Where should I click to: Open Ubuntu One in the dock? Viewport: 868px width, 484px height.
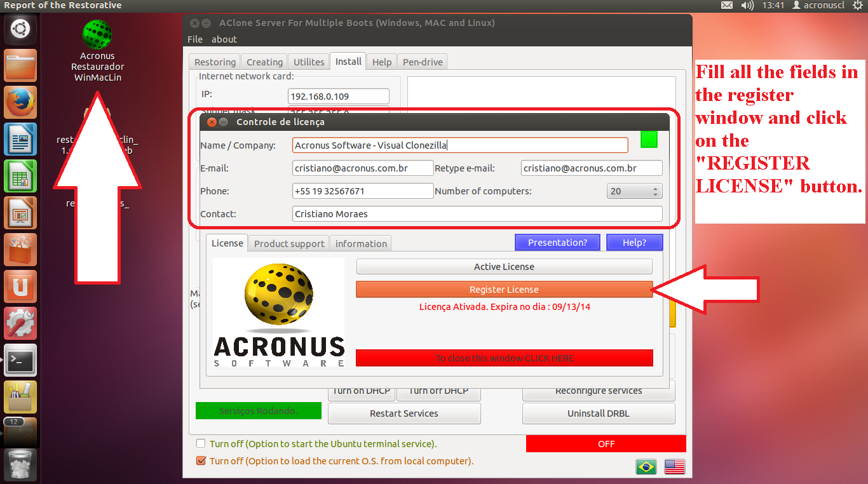[20, 286]
